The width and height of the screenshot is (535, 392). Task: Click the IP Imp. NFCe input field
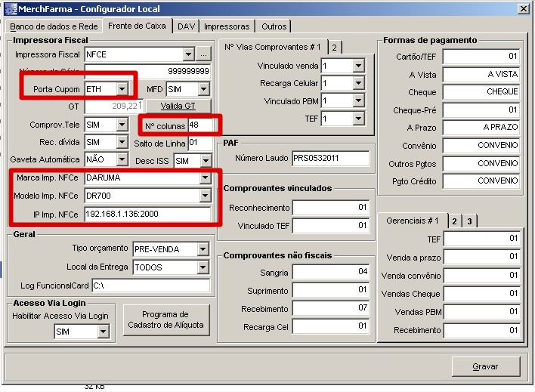point(147,214)
